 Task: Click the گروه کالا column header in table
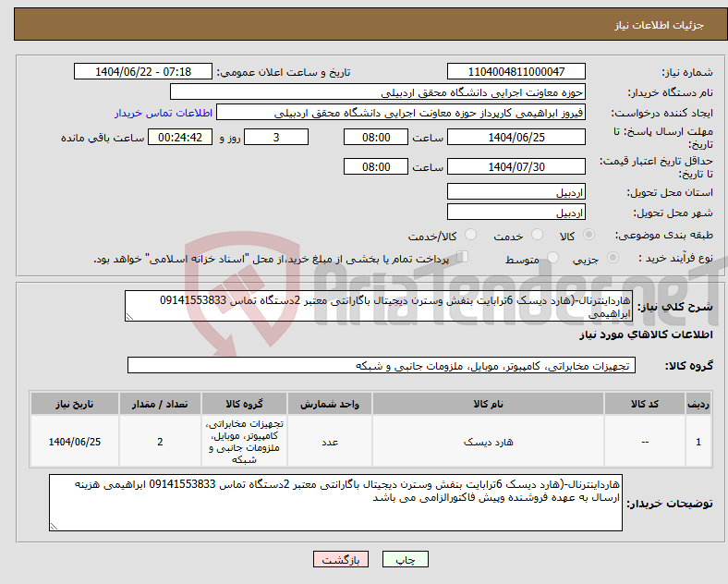click(x=244, y=404)
